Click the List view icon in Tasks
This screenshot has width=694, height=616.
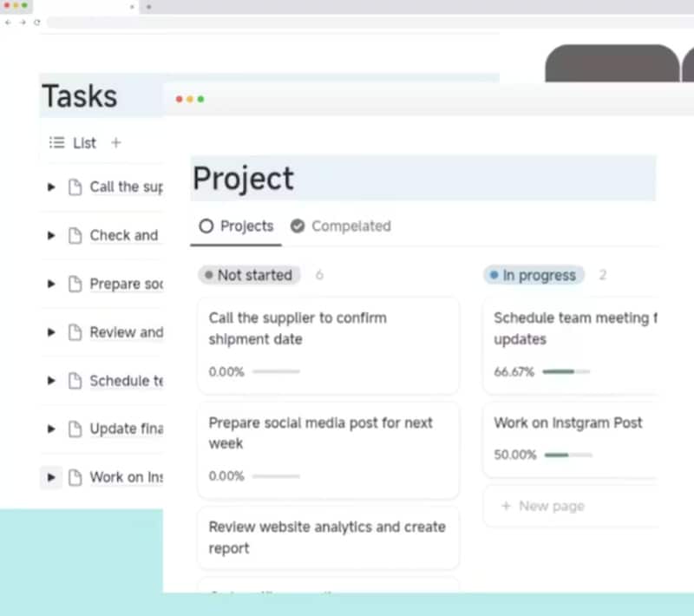tap(57, 142)
